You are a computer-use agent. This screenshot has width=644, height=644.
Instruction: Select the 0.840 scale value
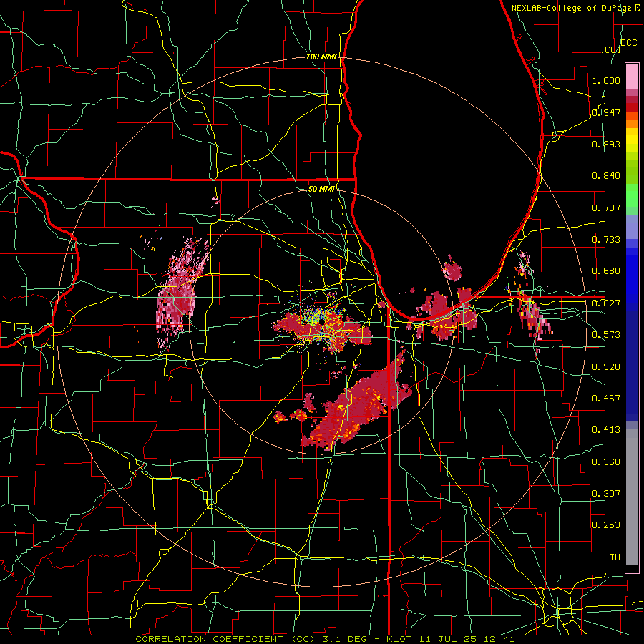coord(606,176)
